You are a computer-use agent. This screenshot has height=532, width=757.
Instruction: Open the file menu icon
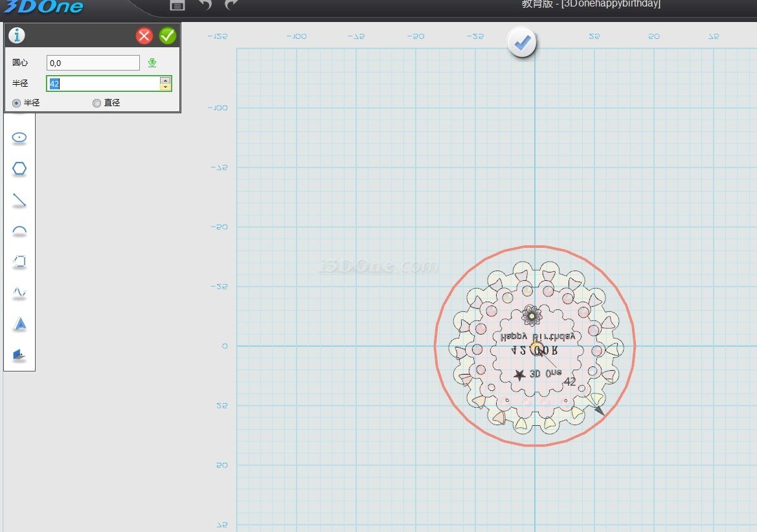[x=177, y=5]
